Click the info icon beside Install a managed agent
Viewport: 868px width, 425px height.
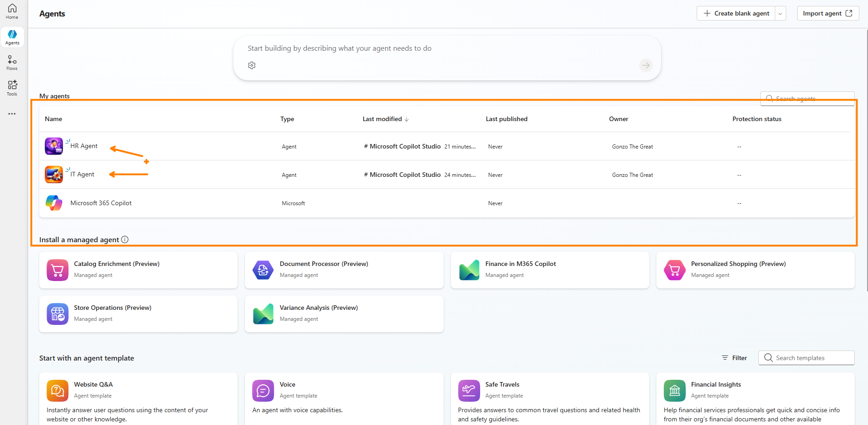tap(125, 239)
